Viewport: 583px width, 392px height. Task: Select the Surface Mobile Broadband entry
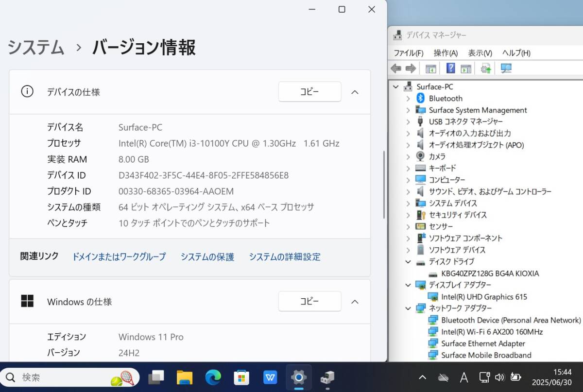click(486, 355)
